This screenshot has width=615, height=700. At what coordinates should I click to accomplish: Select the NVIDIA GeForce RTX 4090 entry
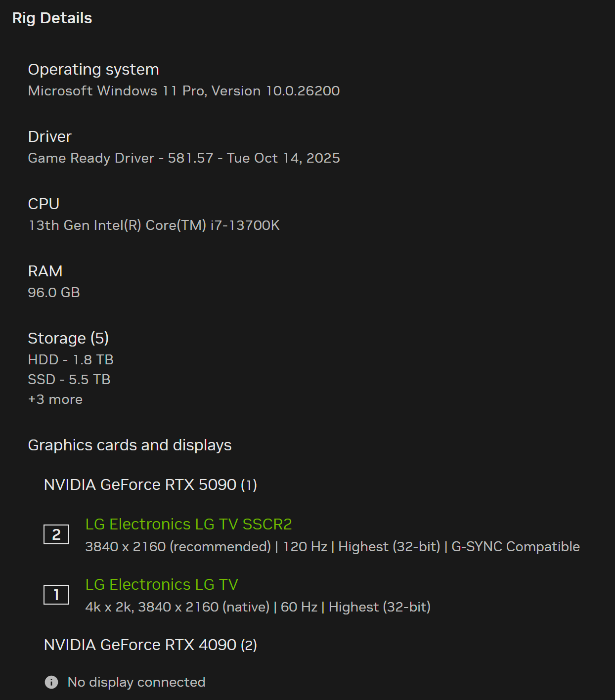click(x=150, y=645)
